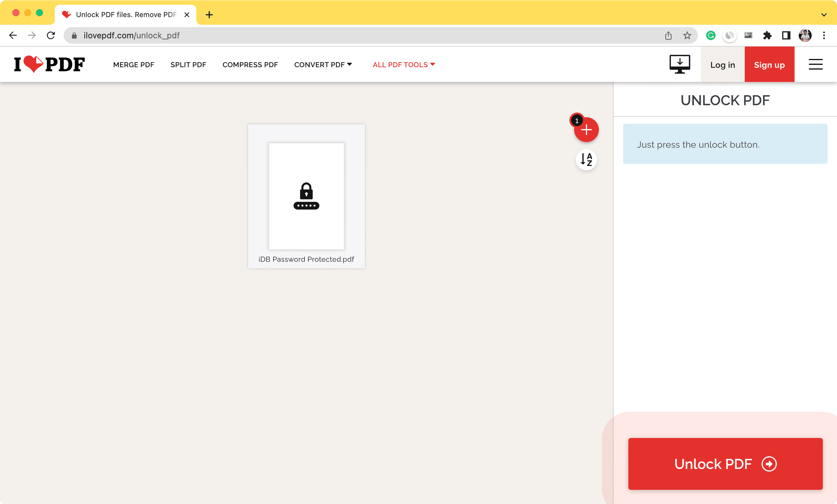The height and width of the screenshot is (504, 837).
Task: Click the screenshot extension icon
Action: coord(748,35)
